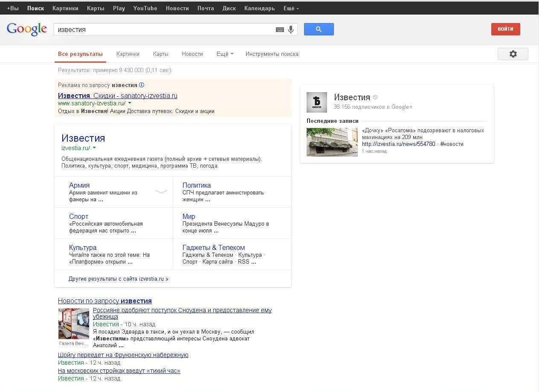Viewport: 539px width, 392px height.
Task: Click the ad info icon beside Реклама
Action: (142, 85)
